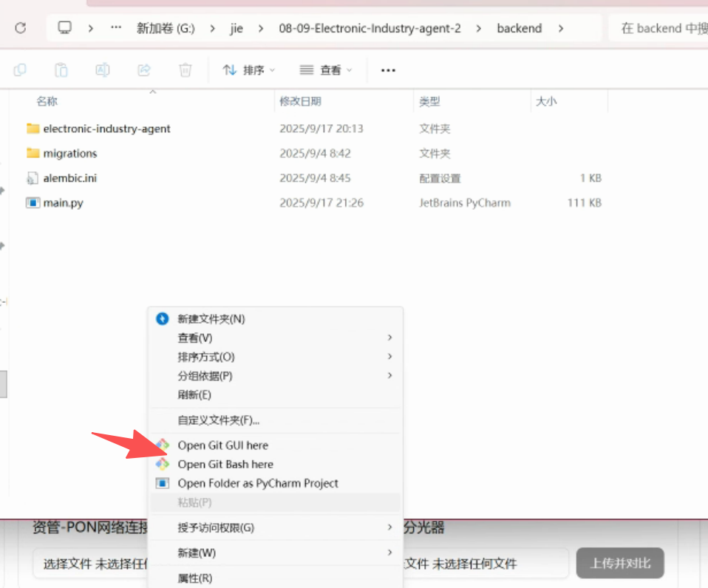708x588 pixels.
Task: Choose Open Folder as PyCharm Project
Action: (x=258, y=483)
